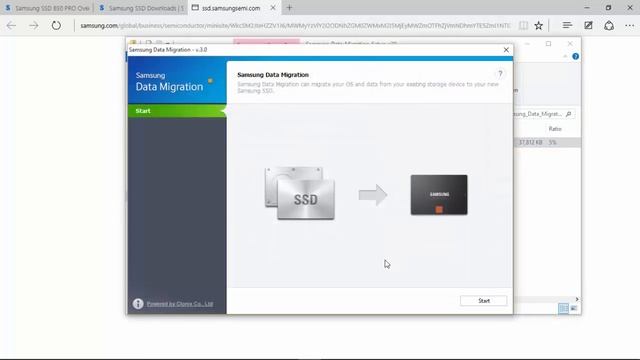Screen dimensions: 640x360
Task: Click the share icon in browser toolbar
Action: click(609, 26)
